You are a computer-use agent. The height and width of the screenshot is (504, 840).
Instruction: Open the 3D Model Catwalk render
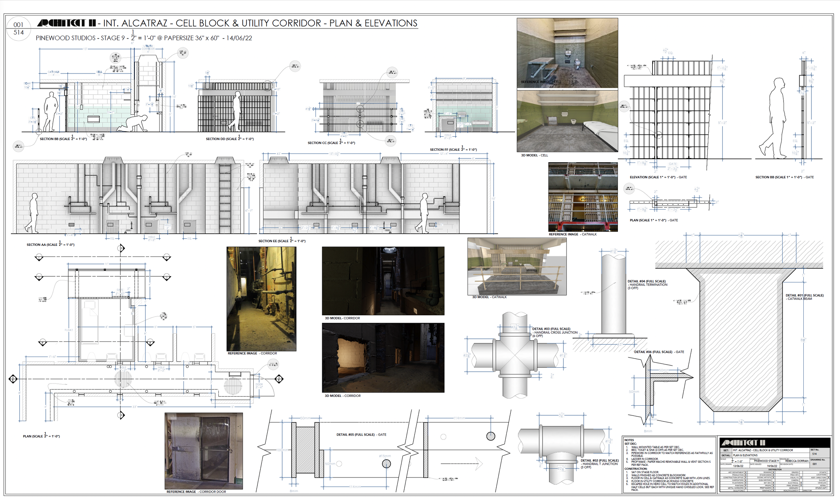[x=516, y=266]
